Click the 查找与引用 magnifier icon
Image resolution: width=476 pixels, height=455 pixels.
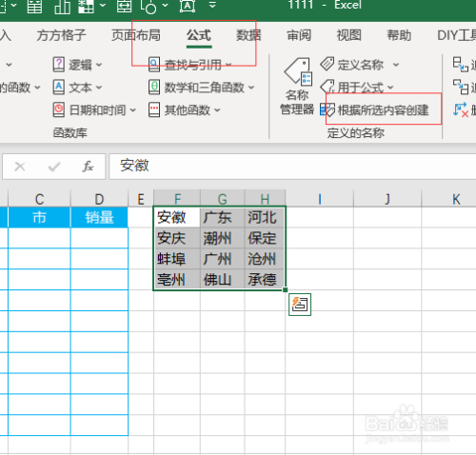pyautogui.click(x=154, y=65)
